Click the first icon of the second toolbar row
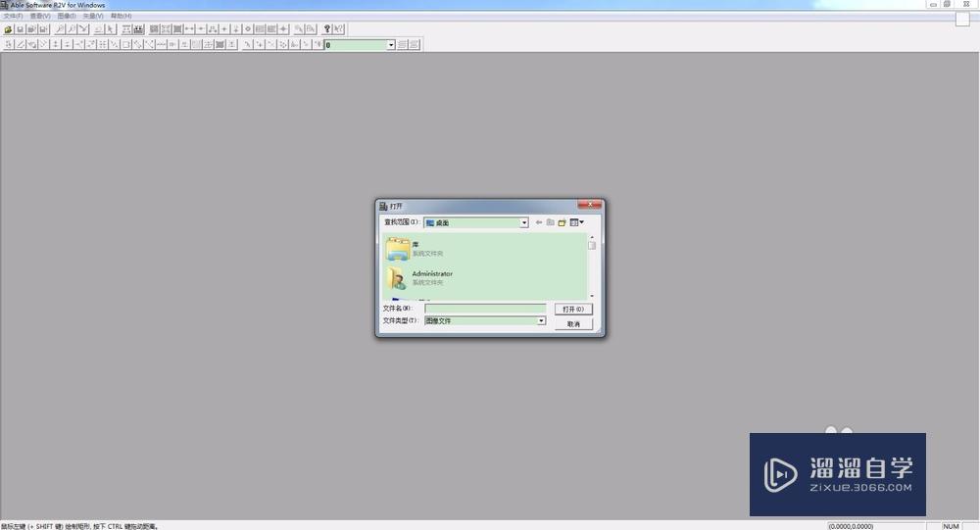This screenshot has height=530, width=980. 8,44
